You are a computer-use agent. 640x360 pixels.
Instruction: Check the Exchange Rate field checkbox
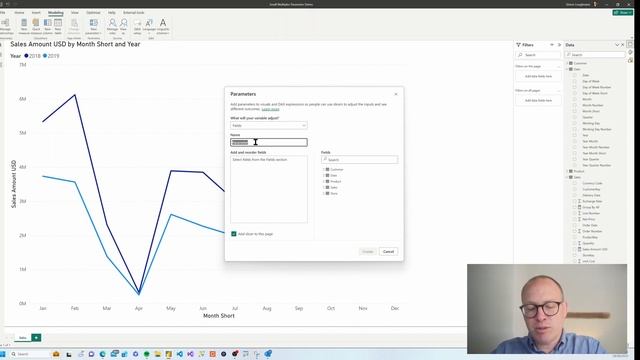tap(575, 201)
